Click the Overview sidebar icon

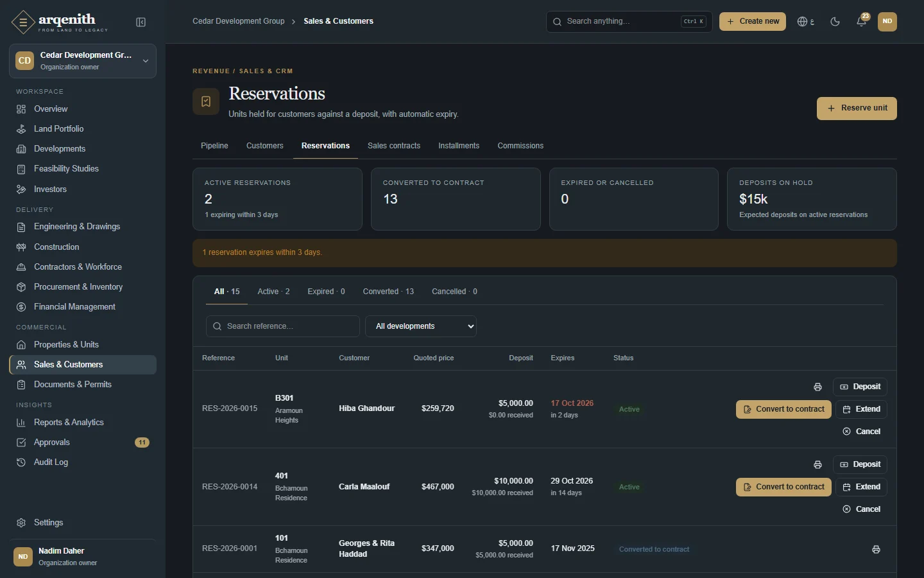pyautogui.click(x=21, y=109)
